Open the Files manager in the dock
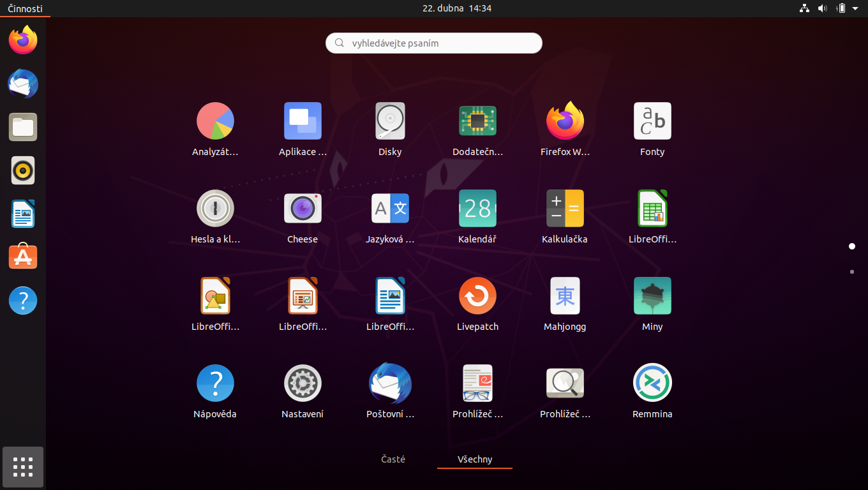This screenshot has width=868, height=490. pos(23,127)
